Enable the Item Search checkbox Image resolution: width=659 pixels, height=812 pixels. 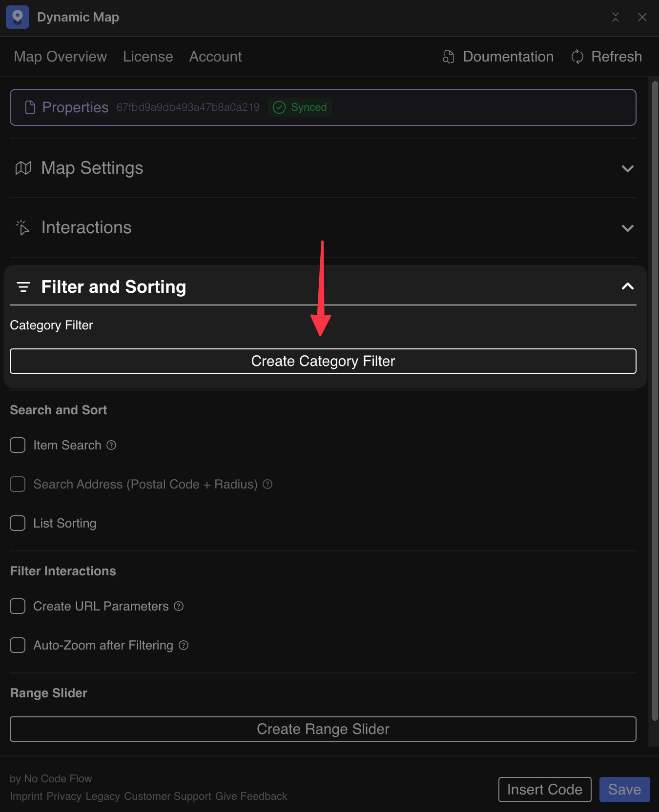click(x=18, y=445)
